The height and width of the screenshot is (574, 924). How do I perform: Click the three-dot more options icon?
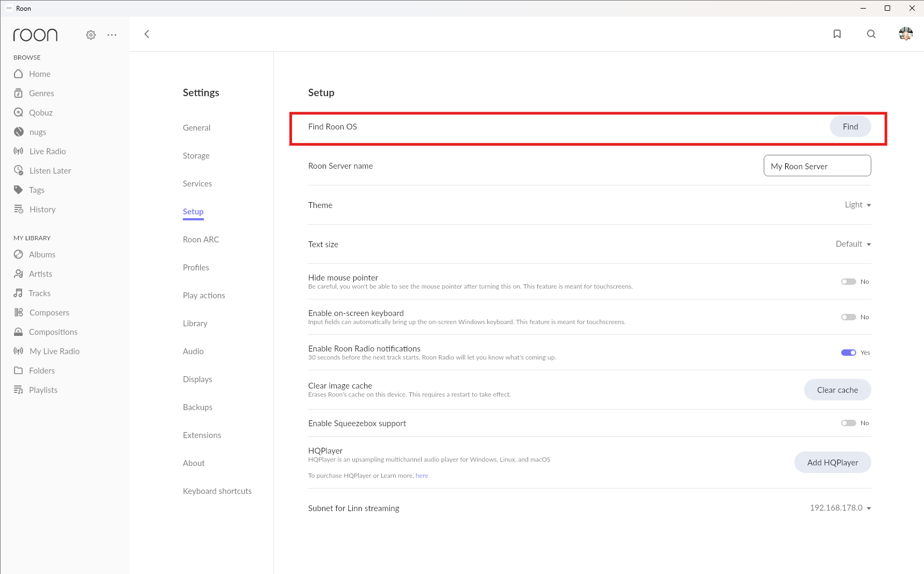click(x=112, y=35)
